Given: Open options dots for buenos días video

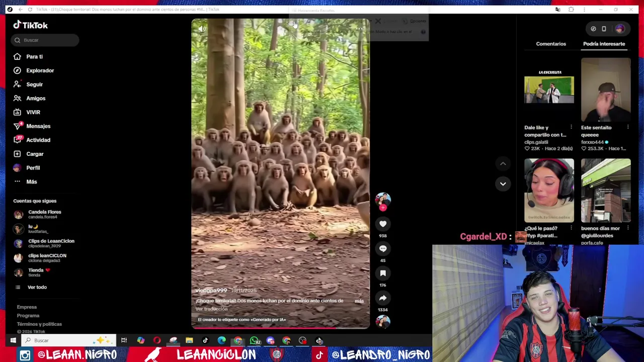Looking at the screenshot, I should [x=627, y=228].
